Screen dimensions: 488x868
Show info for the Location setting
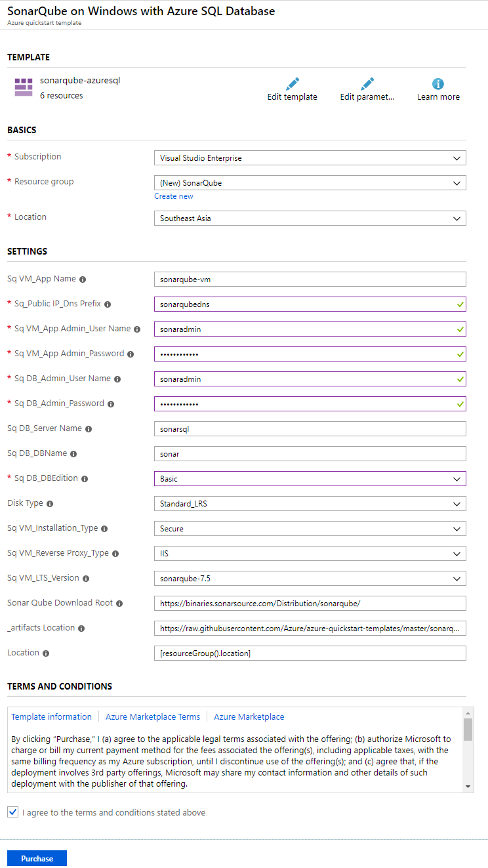tap(46, 653)
